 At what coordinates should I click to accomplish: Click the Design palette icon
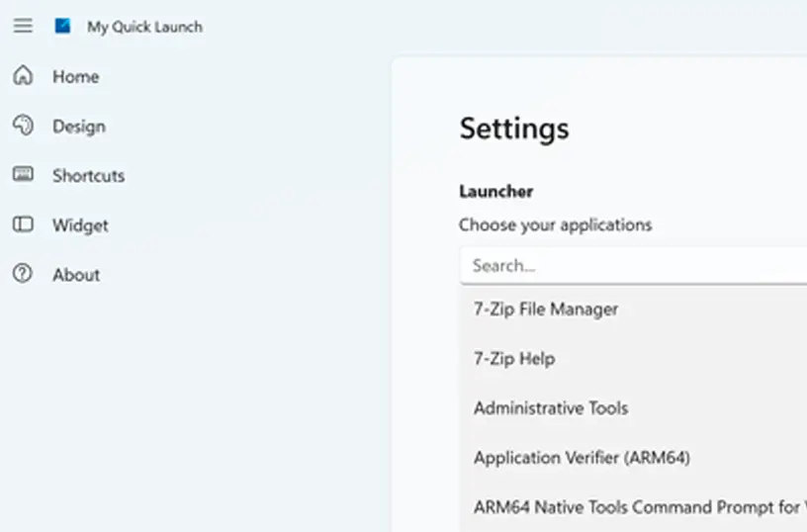click(23, 125)
